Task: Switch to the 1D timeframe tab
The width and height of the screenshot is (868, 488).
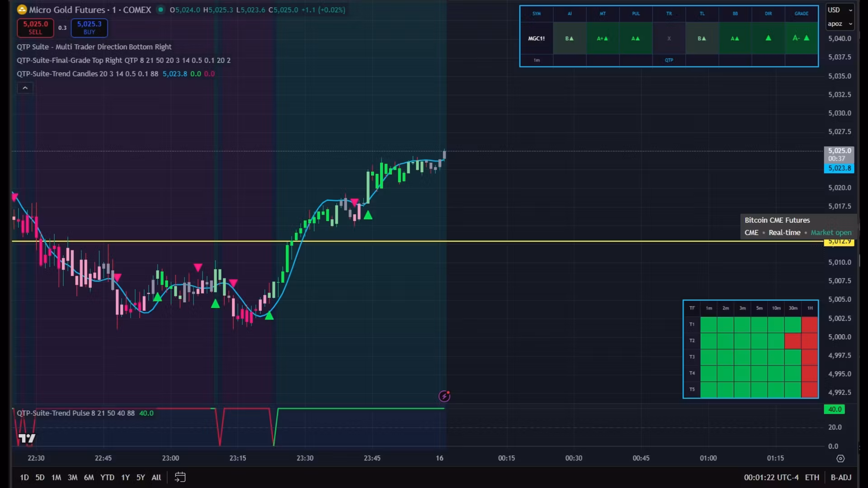Action: [24, 477]
